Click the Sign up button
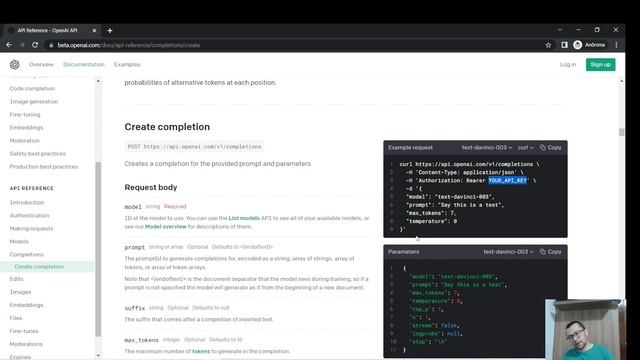The image size is (640, 360). (600, 64)
